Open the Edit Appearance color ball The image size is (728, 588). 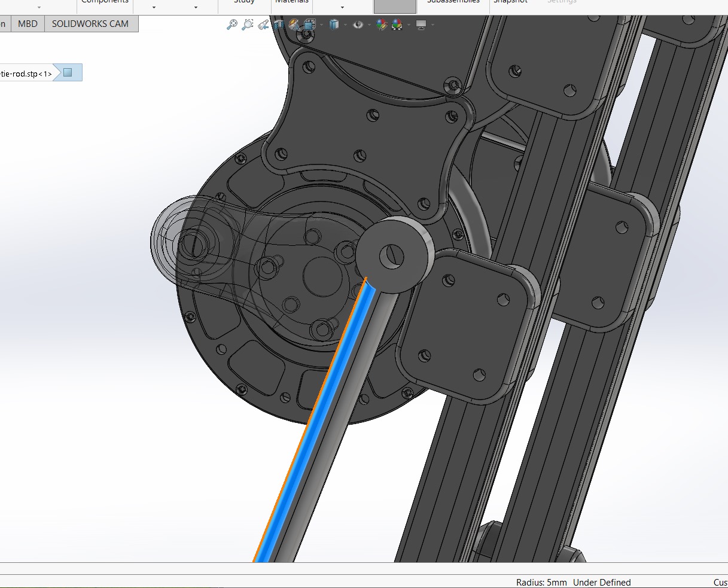coord(381,25)
